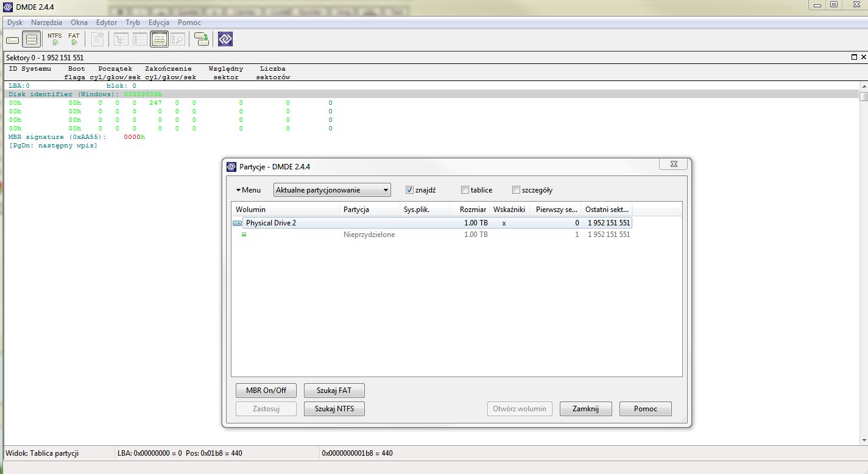Open the Okna menu
868x474 pixels.
tap(79, 23)
